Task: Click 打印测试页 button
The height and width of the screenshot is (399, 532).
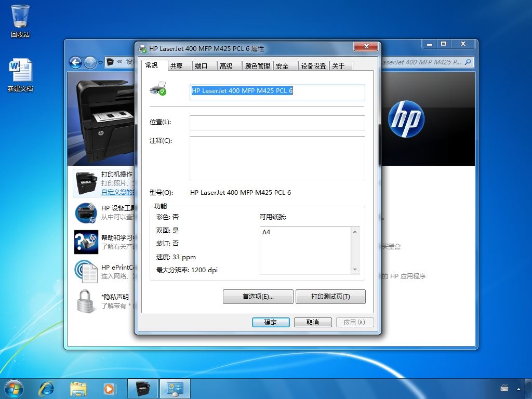Action: 330,297
